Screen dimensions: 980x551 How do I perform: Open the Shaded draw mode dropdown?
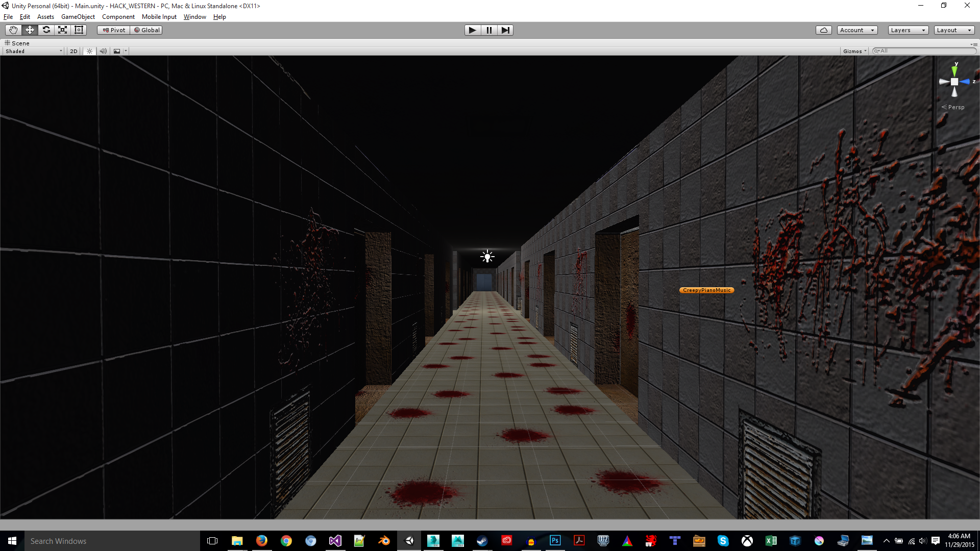(34, 51)
